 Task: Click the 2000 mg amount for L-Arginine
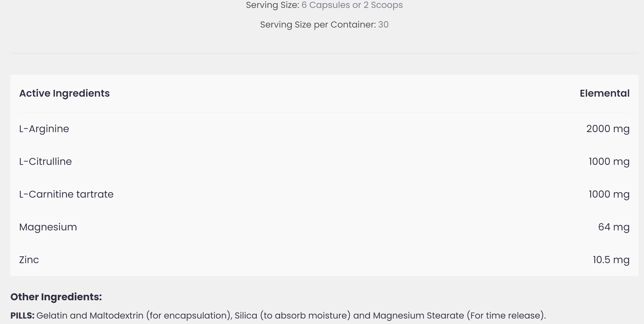pos(608,129)
